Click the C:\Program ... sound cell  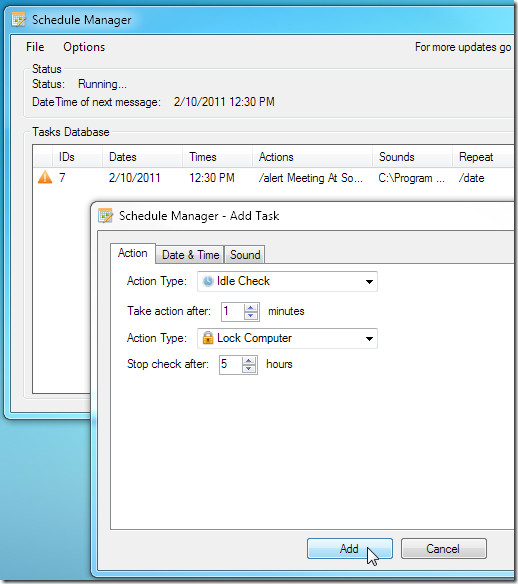point(411,178)
